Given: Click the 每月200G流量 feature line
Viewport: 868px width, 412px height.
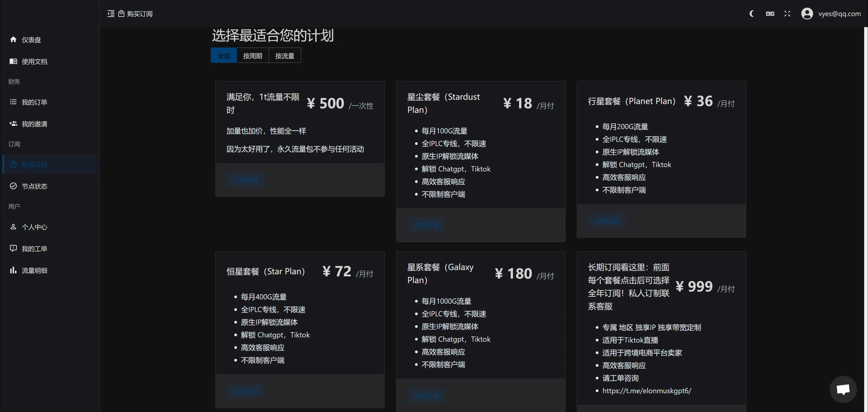Looking at the screenshot, I should tap(625, 126).
